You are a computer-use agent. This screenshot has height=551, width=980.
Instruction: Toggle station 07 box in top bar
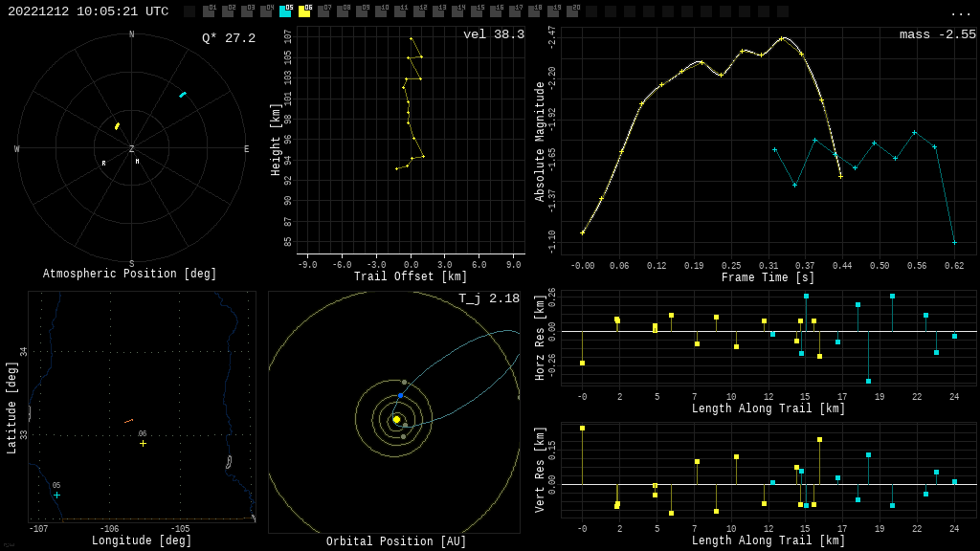323,11
